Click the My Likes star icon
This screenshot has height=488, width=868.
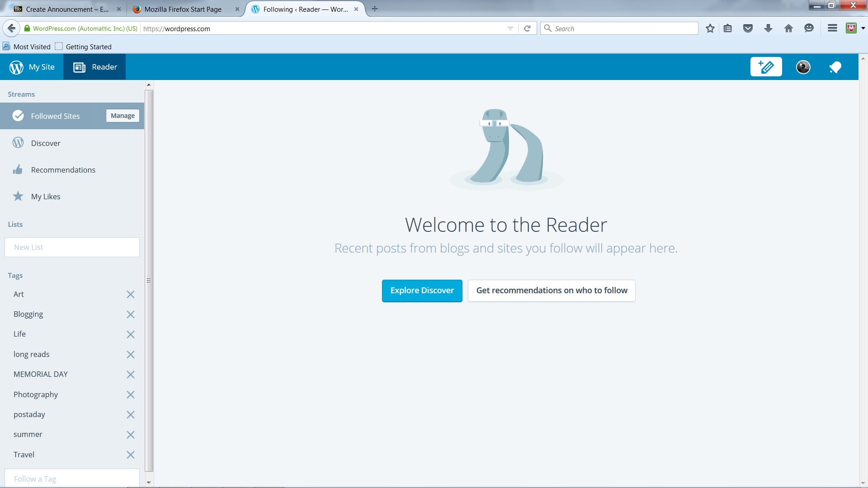[18, 196]
